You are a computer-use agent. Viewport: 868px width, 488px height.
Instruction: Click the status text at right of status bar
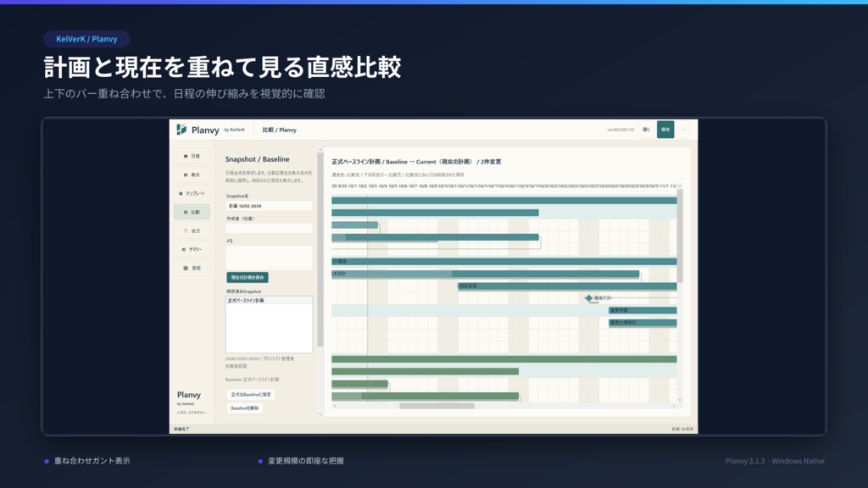pyautogui.click(x=682, y=429)
